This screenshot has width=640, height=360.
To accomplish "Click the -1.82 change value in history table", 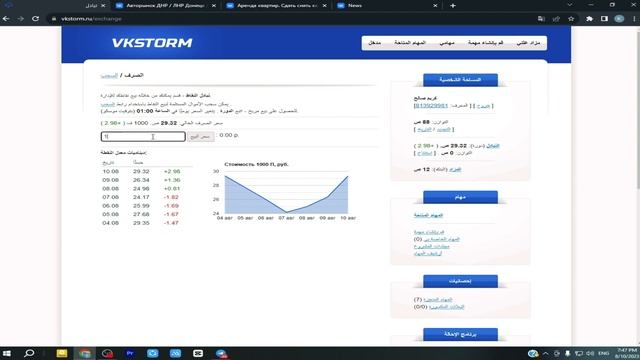I will point(171,197).
